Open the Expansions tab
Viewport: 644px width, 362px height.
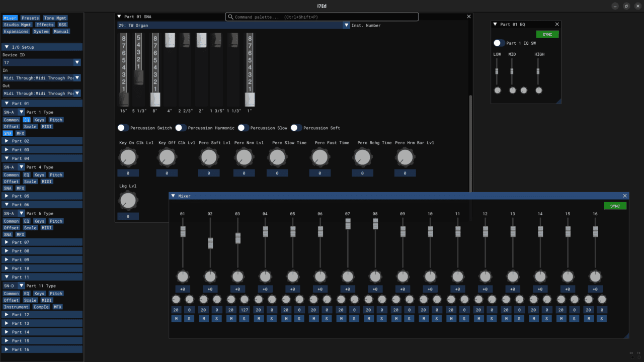pos(17,31)
